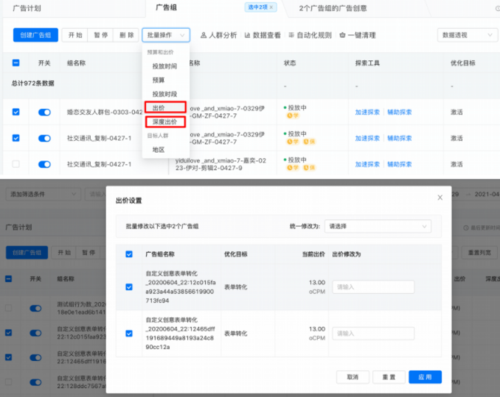Close the 出价设置 dialog with X
Viewport: 500px width, 397px height.
440,198
